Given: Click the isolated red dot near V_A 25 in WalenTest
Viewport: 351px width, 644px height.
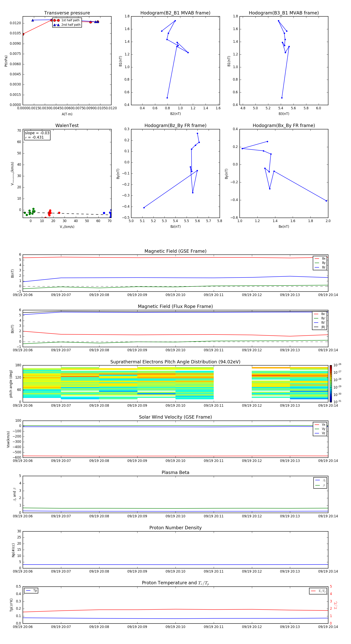Looking at the screenshot, I should point(59,213).
